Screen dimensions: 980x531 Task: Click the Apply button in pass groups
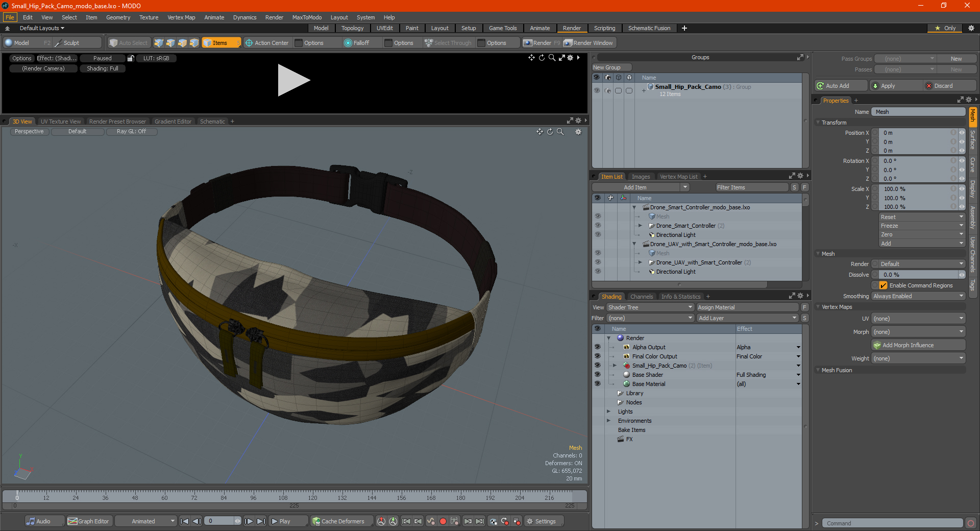pyautogui.click(x=896, y=86)
